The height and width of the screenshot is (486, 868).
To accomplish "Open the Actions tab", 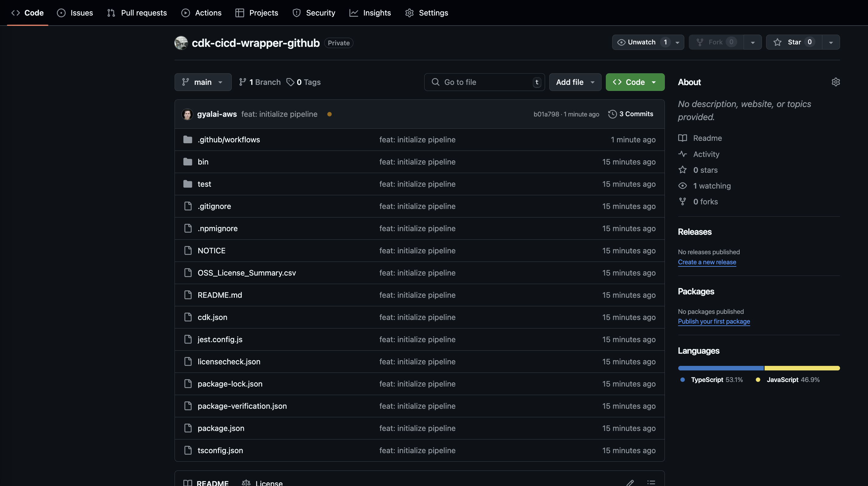I will coord(201,13).
